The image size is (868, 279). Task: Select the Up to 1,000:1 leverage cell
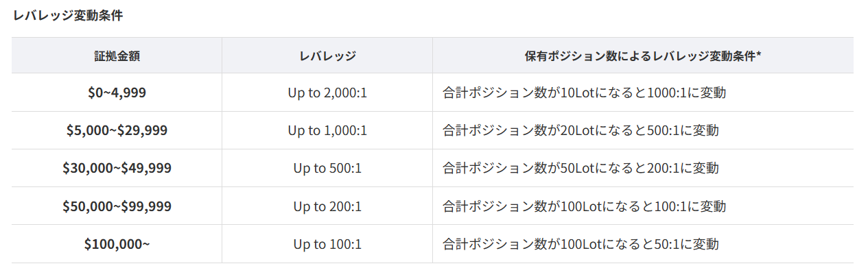[x=327, y=130]
